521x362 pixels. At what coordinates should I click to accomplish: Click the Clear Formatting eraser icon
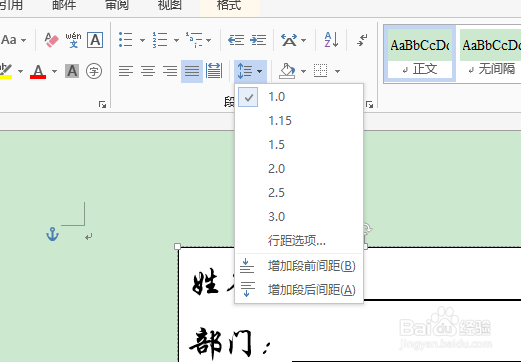pyautogui.click(x=52, y=40)
